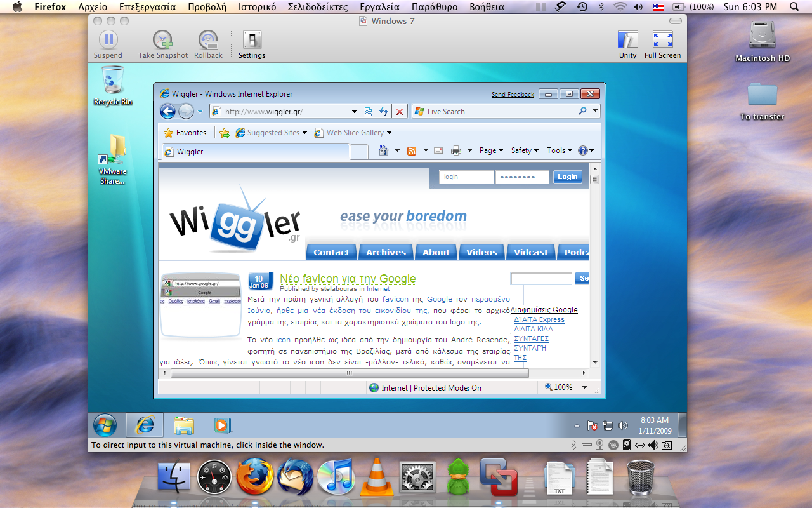Open the Archives navigation tab
This screenshot has height=508, width=812.
pyautogui.click(x=386, y=252)
